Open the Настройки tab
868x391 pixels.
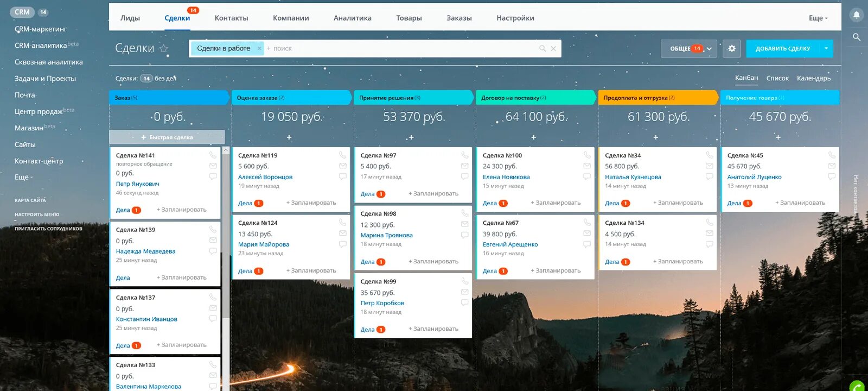[x=515, y=18]
